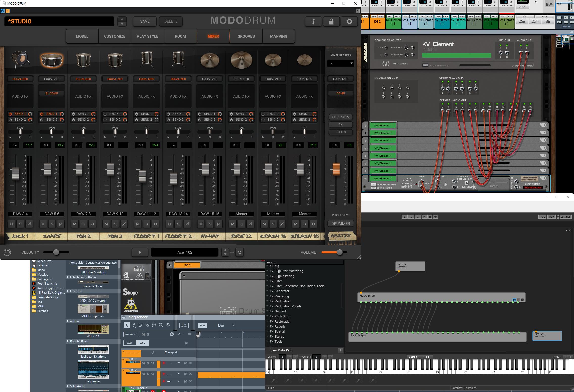Select the Eraser tool in Sequencer

tap(141, 325)
